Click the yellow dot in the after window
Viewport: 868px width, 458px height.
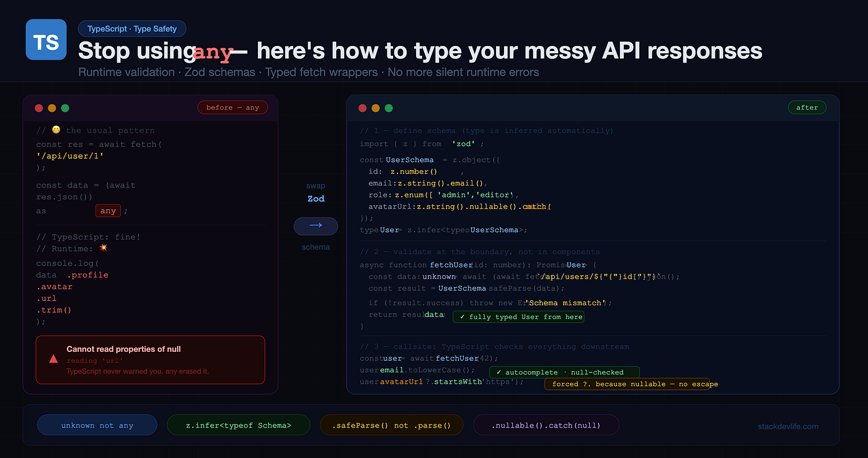tap(376, 108)
